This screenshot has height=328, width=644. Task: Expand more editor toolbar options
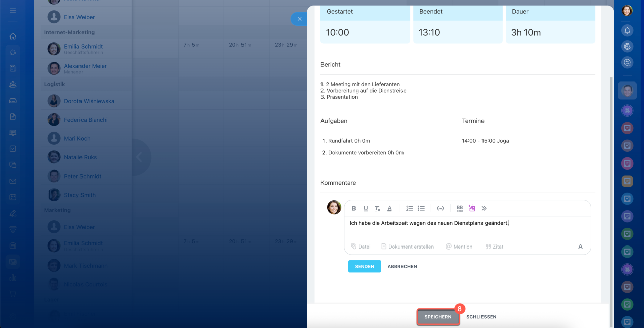pyautogui.click(x=484, y=208)
